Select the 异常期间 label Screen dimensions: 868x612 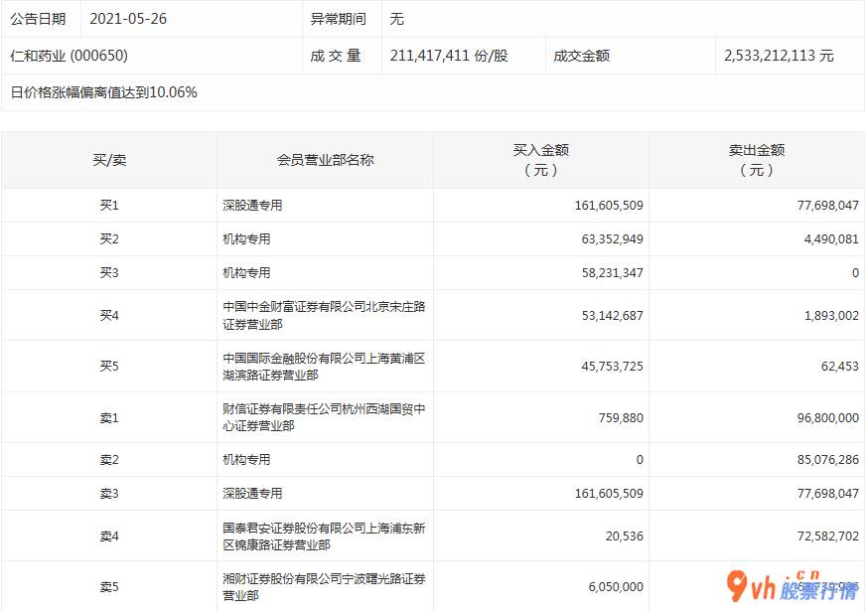coord(339,19)
